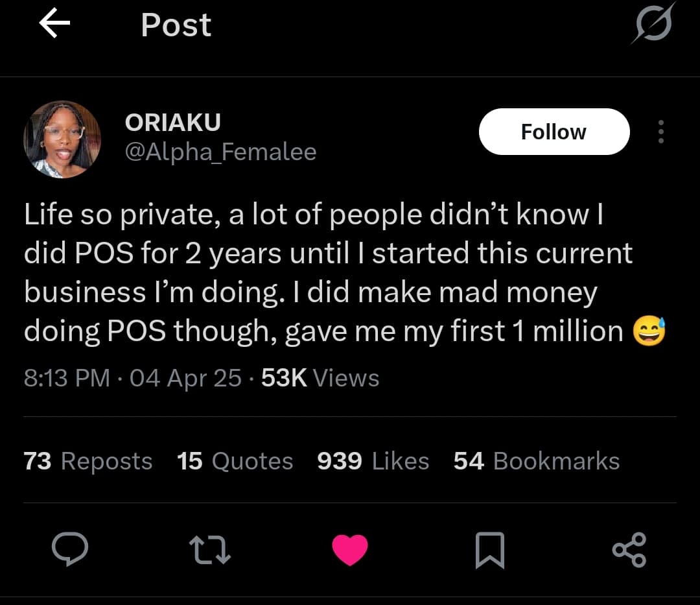Open ORIAKU's profile picture
The image size is (700, 605).
62,139
